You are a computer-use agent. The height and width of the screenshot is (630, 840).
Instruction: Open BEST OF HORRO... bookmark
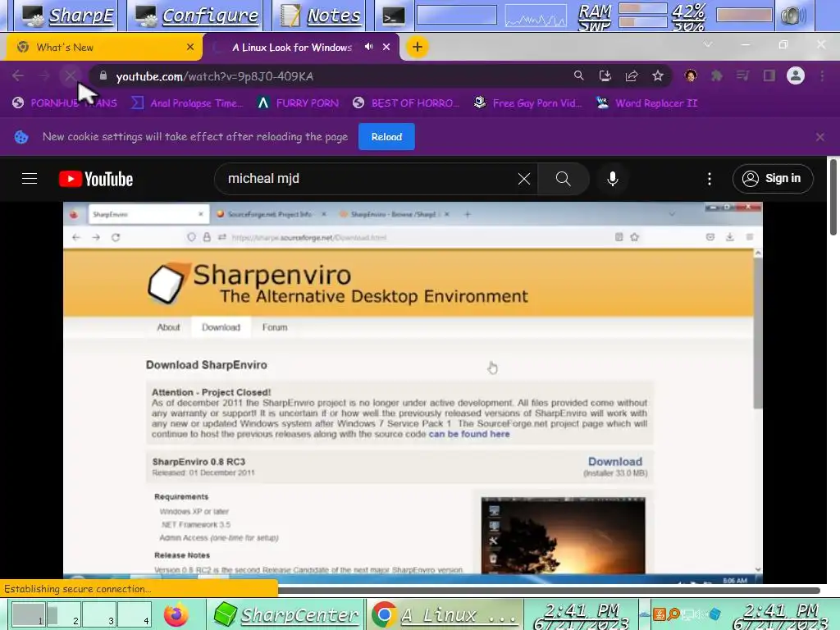(406, 103)
